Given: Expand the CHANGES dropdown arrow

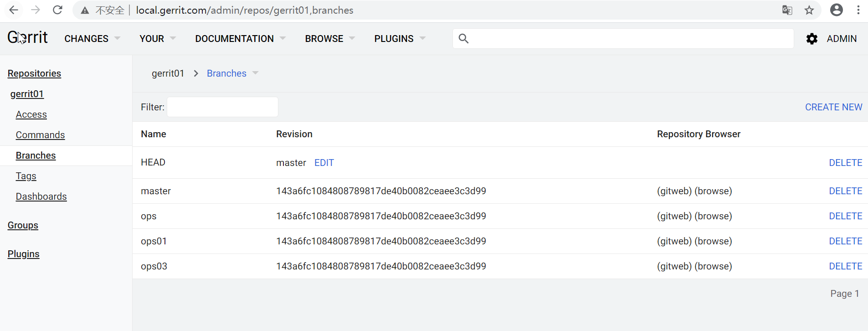Looking at the screenshot, I should pyautogui.click(x=118, y=38).
